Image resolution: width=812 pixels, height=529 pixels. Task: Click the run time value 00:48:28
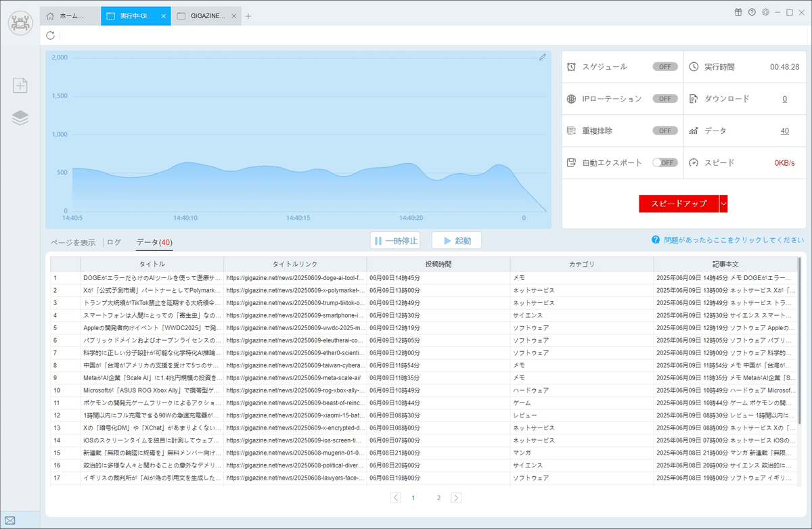785,67
